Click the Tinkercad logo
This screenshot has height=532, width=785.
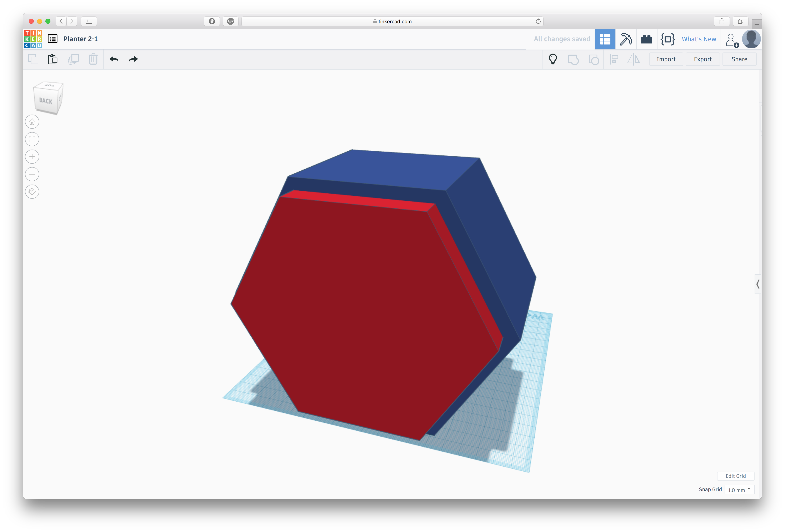tap(33, 39)
